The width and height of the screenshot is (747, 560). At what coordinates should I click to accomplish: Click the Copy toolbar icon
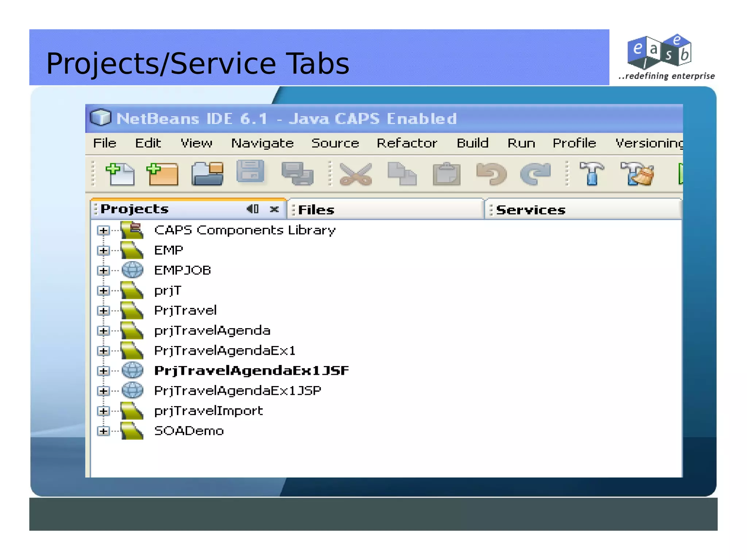(402, 174)
